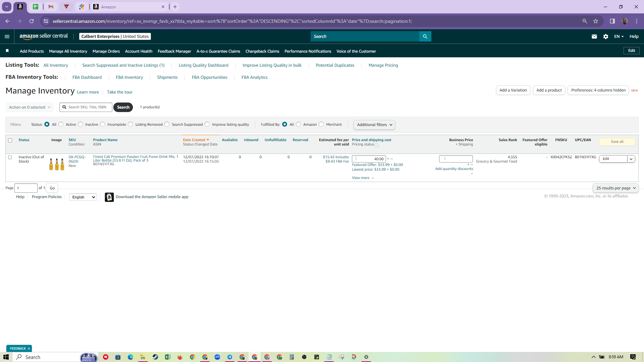Open the tab search chevron in Chrome
The image size is (644, 362).
pos(6,7)
